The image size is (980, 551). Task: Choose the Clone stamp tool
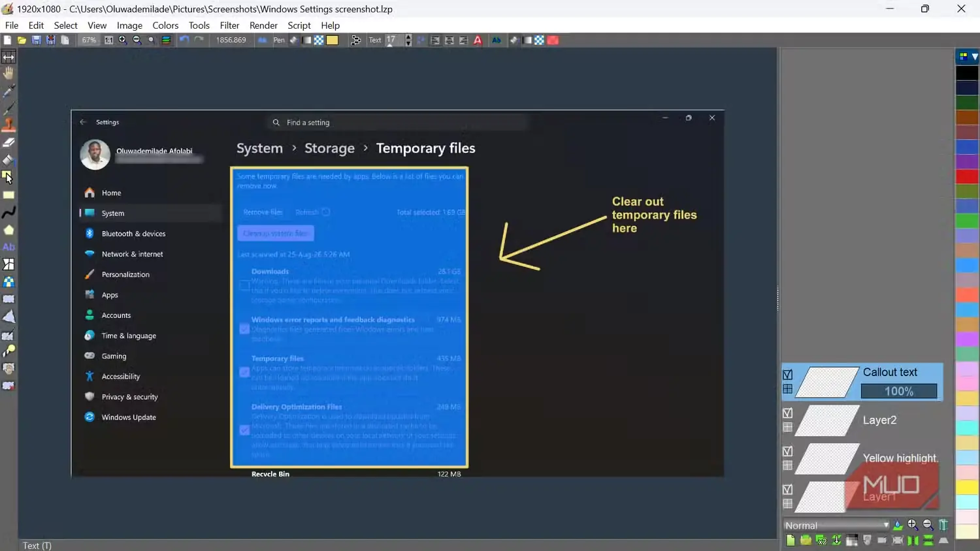[x=8, y=125]
